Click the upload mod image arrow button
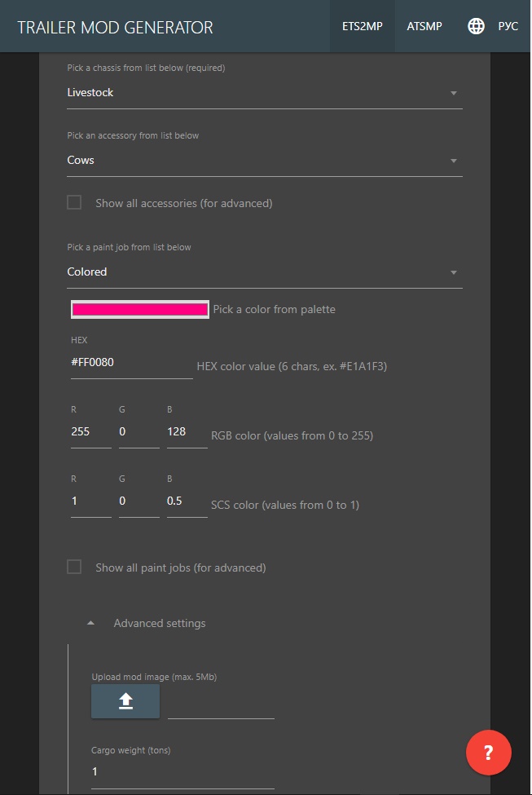The image size is (532, 795). (125, 701)
